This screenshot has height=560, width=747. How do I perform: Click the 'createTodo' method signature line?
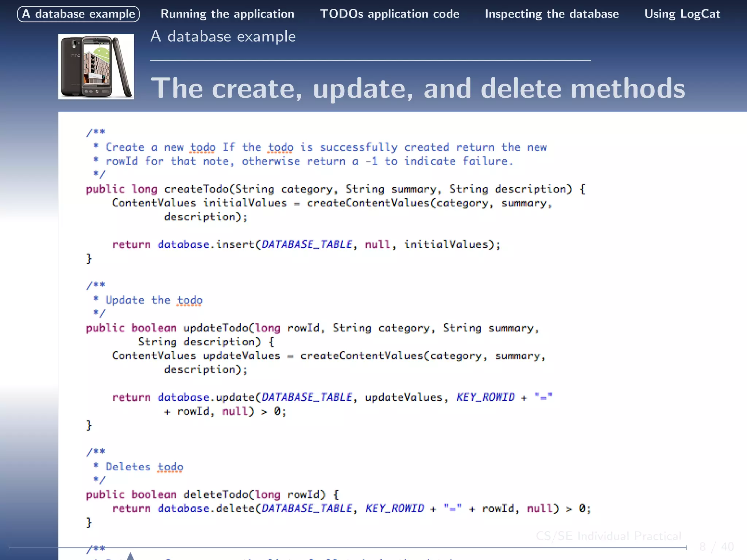336,189
